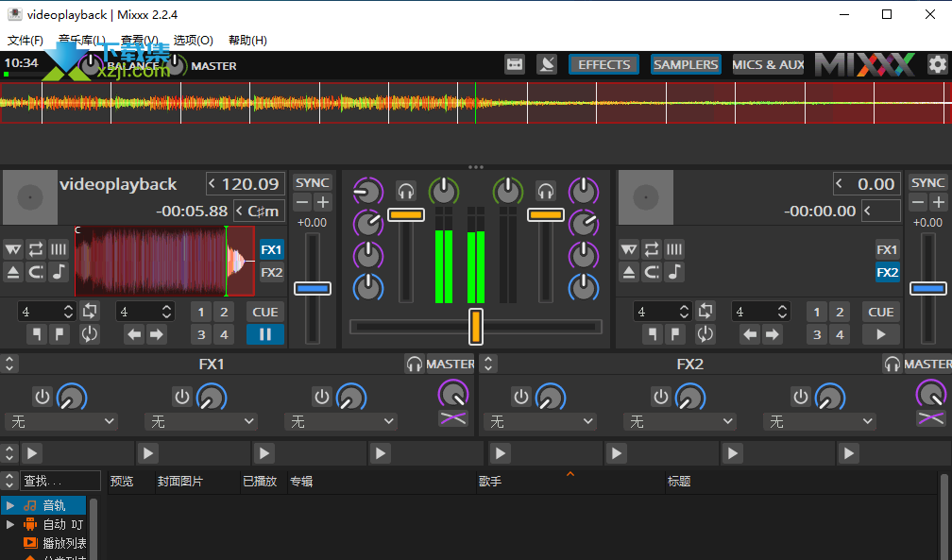This screenshot has width=952, height=560.
Task: Activate hotcue 1 on deck 1
Action: [x=201, y=313]
